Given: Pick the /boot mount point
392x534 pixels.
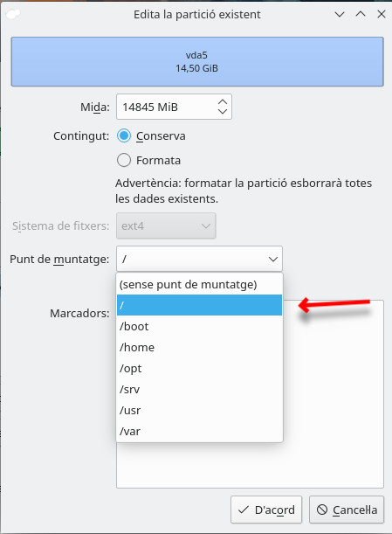Looking at the screenshot, I should click(199, 326).
